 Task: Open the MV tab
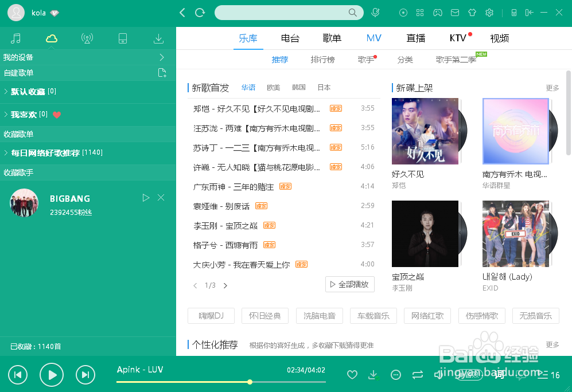374,38
